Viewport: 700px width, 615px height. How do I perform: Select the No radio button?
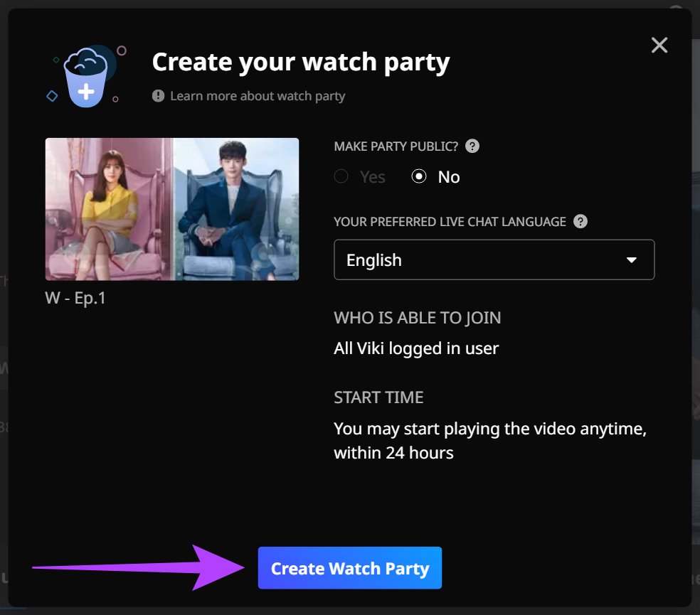coord(419,176)
